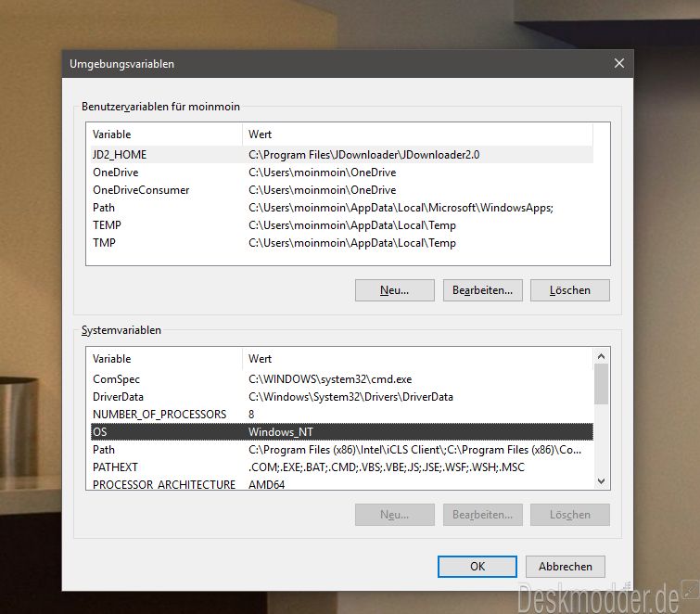This screenshot has height=614, width=700.
Task: Select the JD2_HOME user variable
Action: click(342, 155)
